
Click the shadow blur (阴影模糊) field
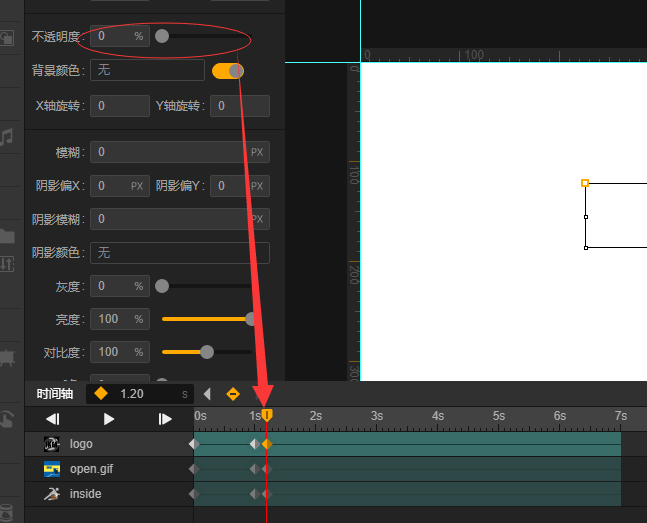pyautogui.click(x=180, y=219)
